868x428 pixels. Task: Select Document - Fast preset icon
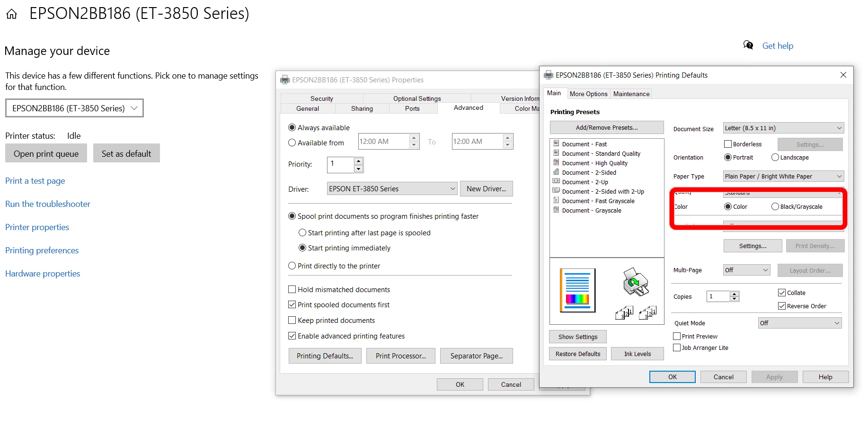556,143
